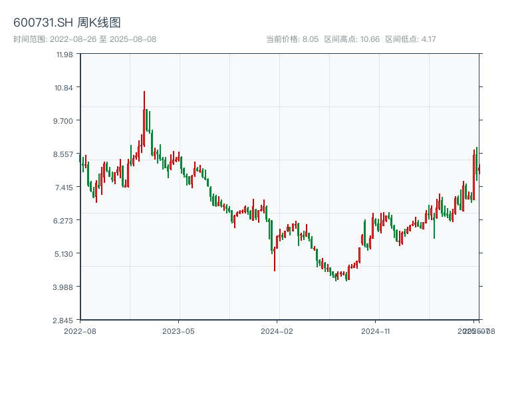Click the 2024-11 x-axis date label

click(x=376, y=331)
